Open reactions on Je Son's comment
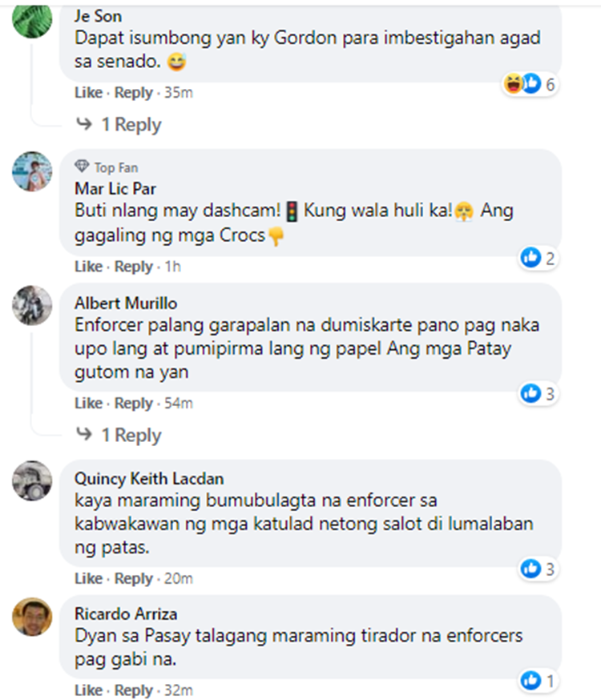This screenshot has width=601, height=700. pos(530,84)
